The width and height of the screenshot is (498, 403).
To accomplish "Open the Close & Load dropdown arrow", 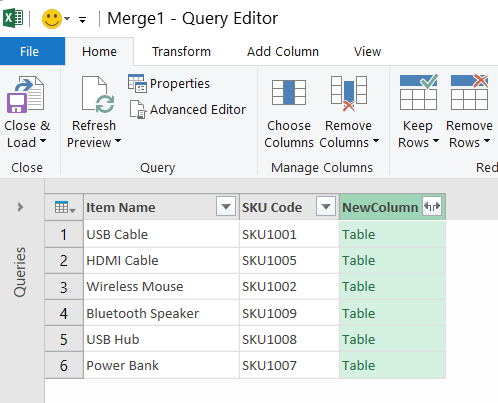I will [43, 141].
